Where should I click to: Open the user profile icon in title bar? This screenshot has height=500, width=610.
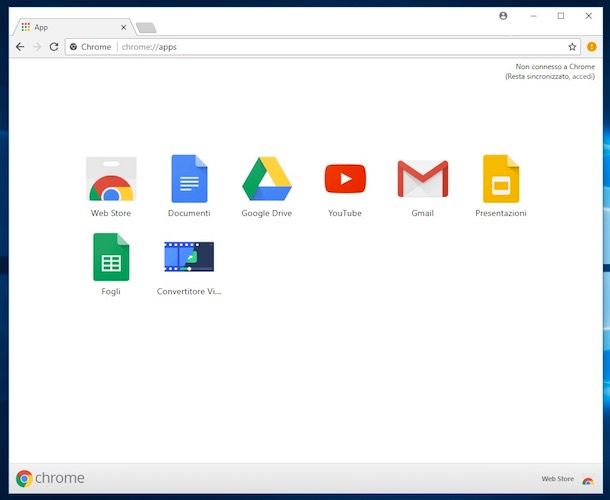pyautogui.click(x=503, y=16)
